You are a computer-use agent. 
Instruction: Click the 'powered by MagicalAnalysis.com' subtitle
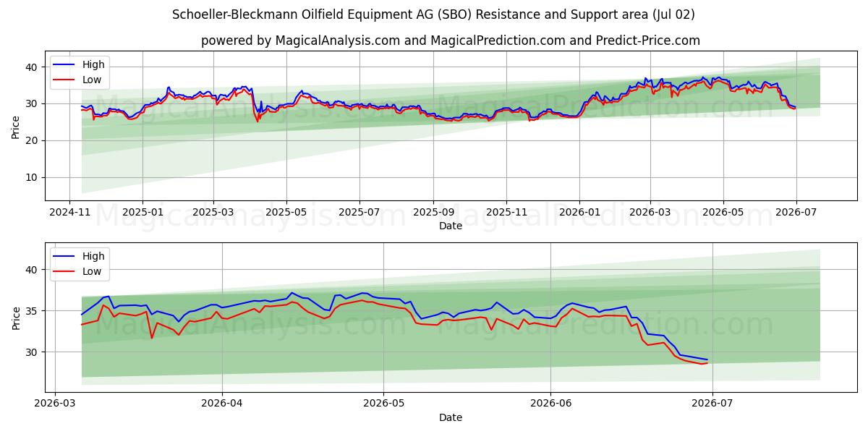click(x=451, y=41)
